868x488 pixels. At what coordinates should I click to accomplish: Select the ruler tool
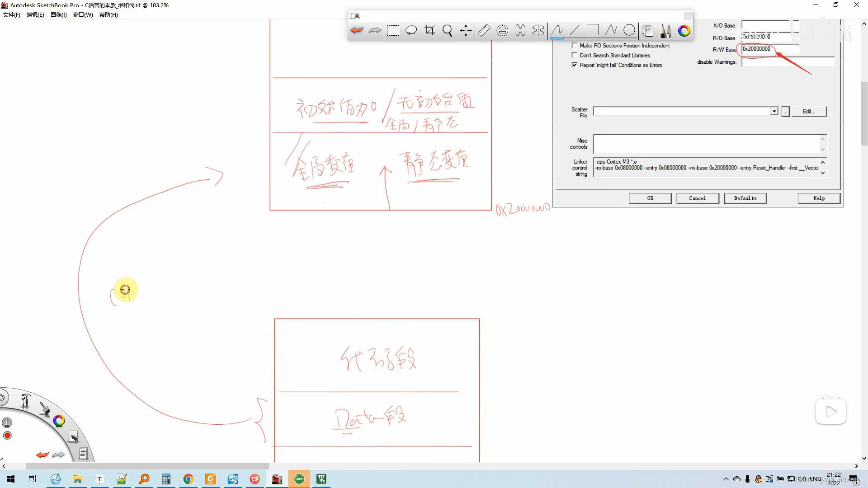coord(484,30)
